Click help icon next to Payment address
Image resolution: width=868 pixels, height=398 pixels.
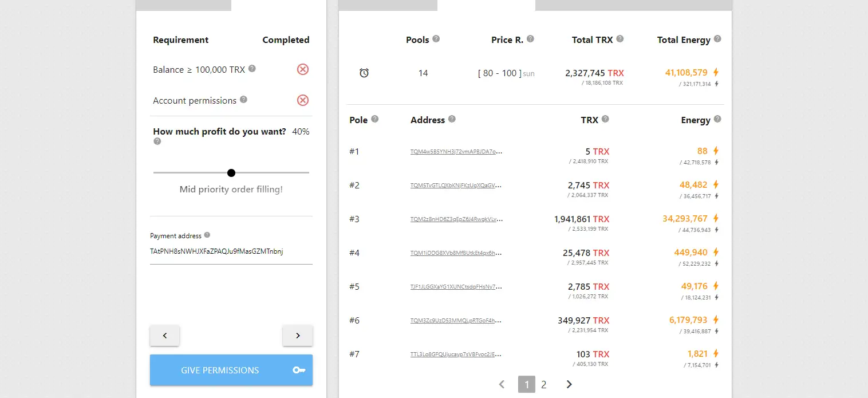(x=207, y=235)
